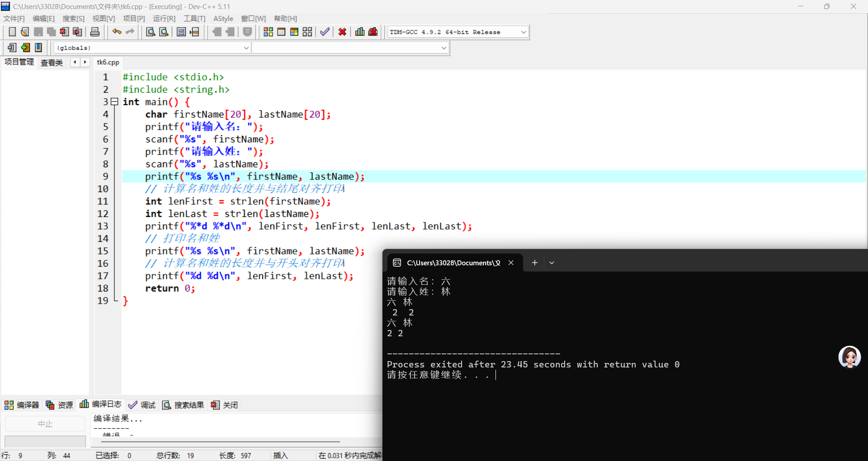The image size is (868, 461).
Task: Redo the last undone edit
Action: pos(130,32)
